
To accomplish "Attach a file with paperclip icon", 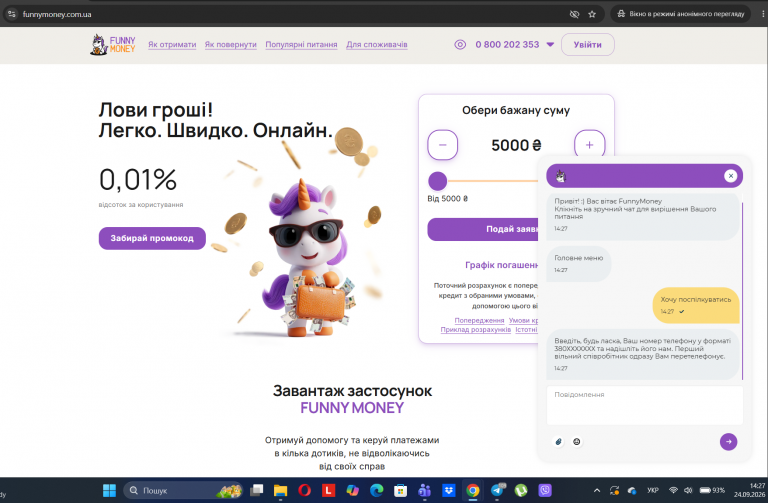I will (x=558, y=442).
